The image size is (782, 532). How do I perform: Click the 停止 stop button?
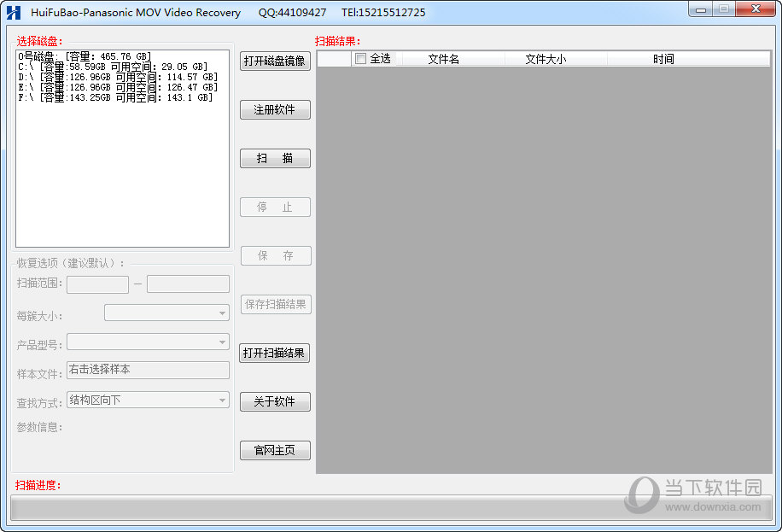(275, 208)
